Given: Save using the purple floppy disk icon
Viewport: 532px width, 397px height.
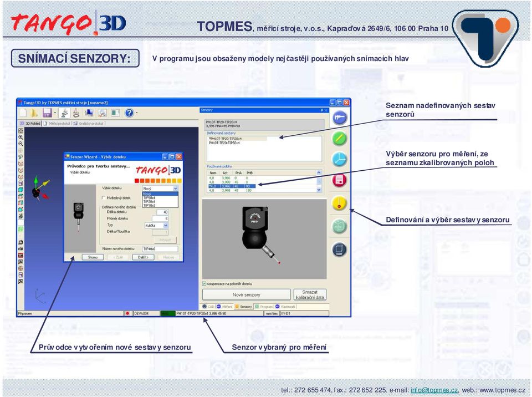Looking at the screenshot, I should 47,113.
